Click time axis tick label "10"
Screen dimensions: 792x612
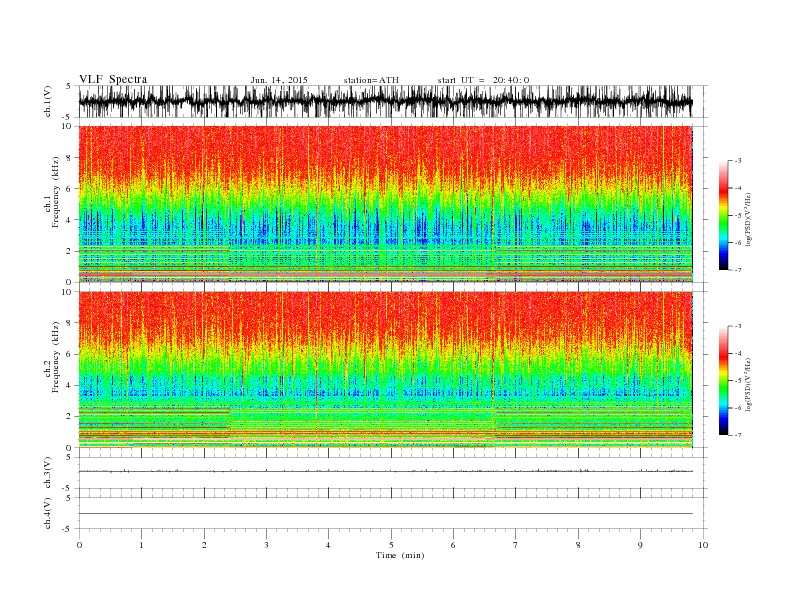pos(703,545)
